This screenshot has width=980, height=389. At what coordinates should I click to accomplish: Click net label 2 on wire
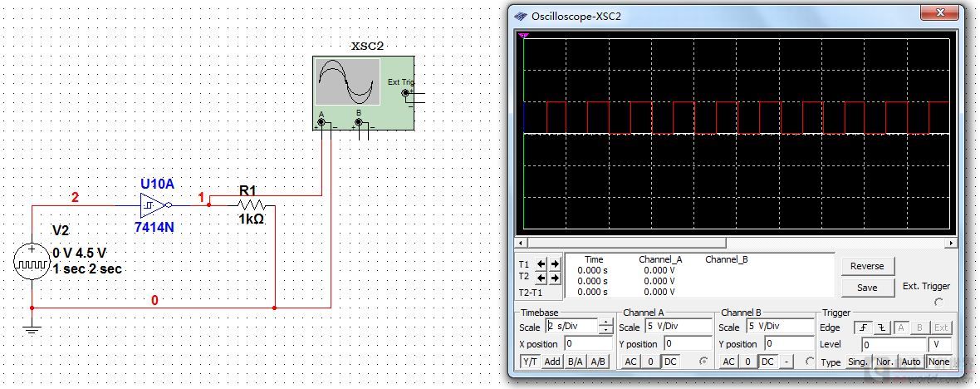coord(76,198)
